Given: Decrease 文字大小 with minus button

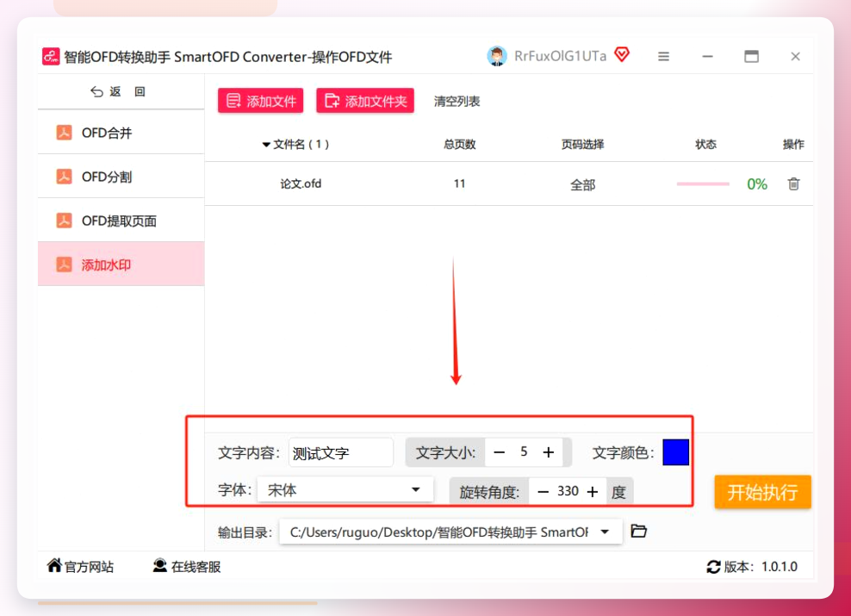Looking at the screenshot, I should [500, 452].
